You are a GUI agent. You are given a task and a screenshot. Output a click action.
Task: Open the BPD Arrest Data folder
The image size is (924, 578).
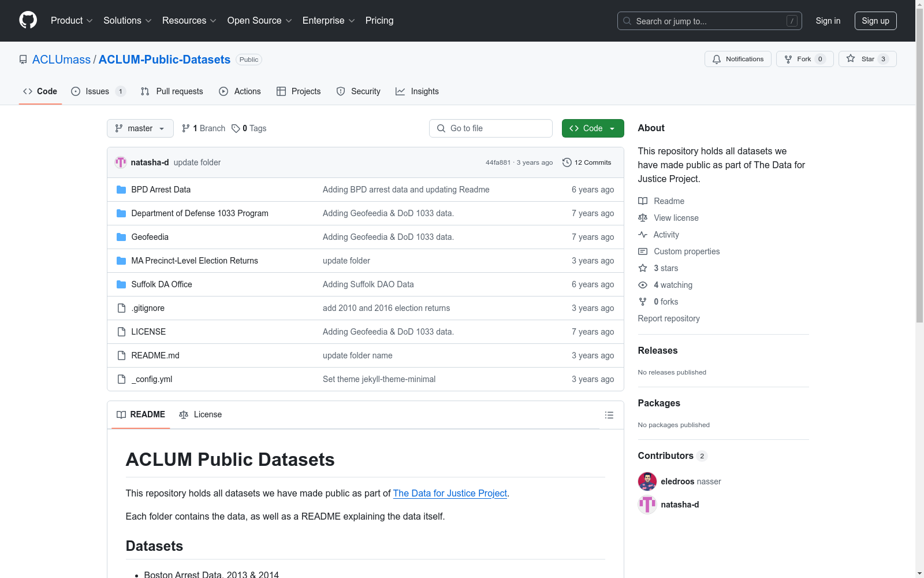[x=161, y=190]
